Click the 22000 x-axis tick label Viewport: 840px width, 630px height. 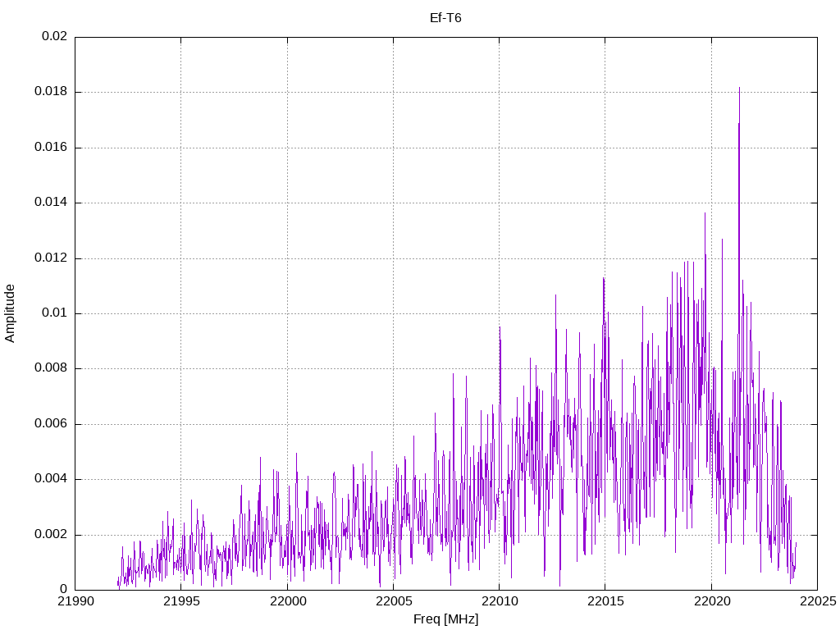(x=287, y=601)
